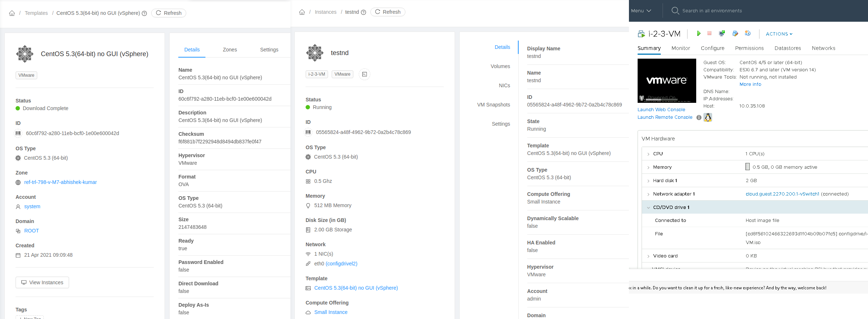Screen dimensions: 868x319
Task: Click the info icon next to Launch Remote Console
Action: (699, 117)
